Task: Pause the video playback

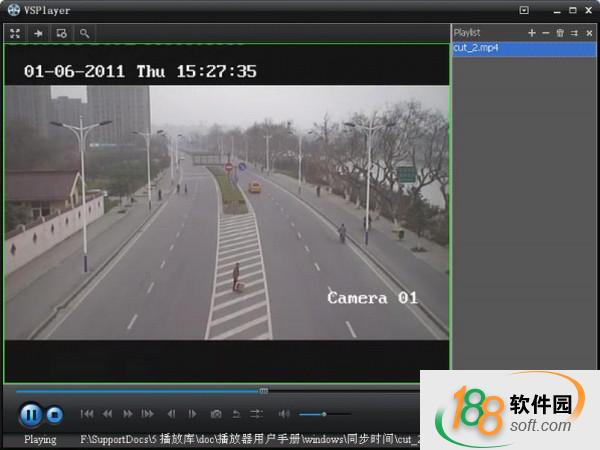Action: (x=30, y=414)
